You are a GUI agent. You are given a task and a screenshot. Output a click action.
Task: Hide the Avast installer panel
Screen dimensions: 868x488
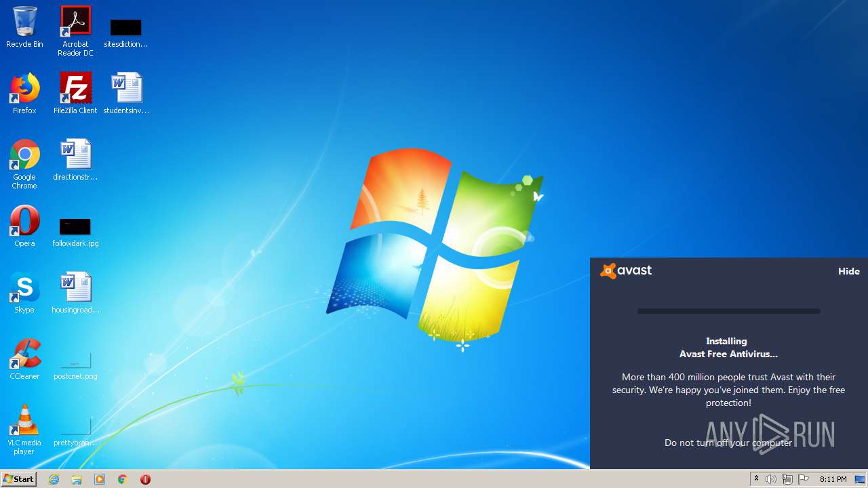coord(849,271)
